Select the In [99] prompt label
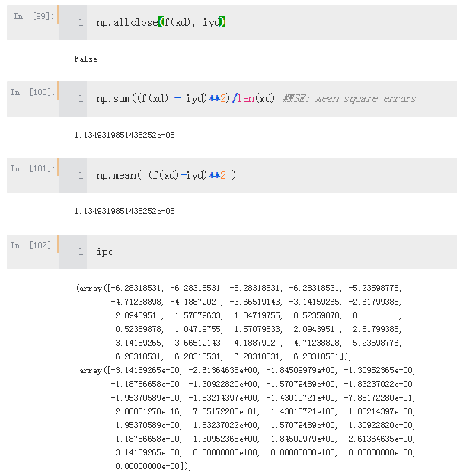 [x=33, y=16]
